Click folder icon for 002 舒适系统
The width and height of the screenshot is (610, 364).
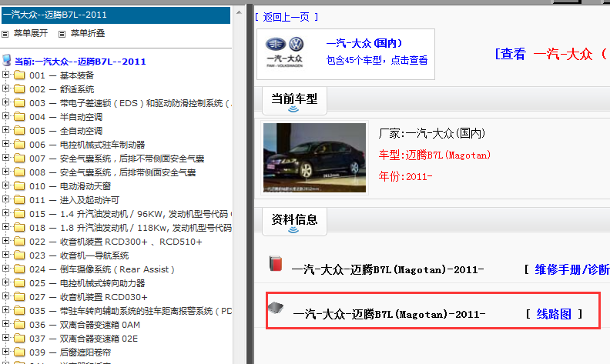click(x=19, y=89)
